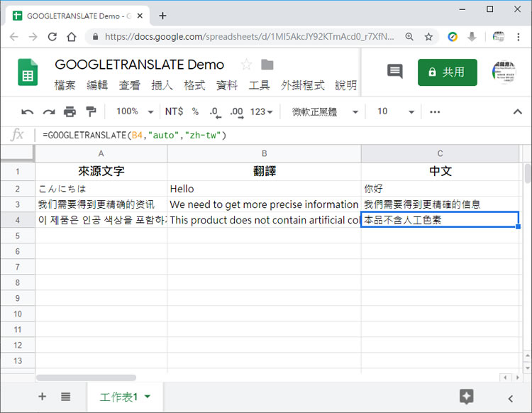Open comments with the speech bubble icon
532x413 pixels.
[395, 71]
